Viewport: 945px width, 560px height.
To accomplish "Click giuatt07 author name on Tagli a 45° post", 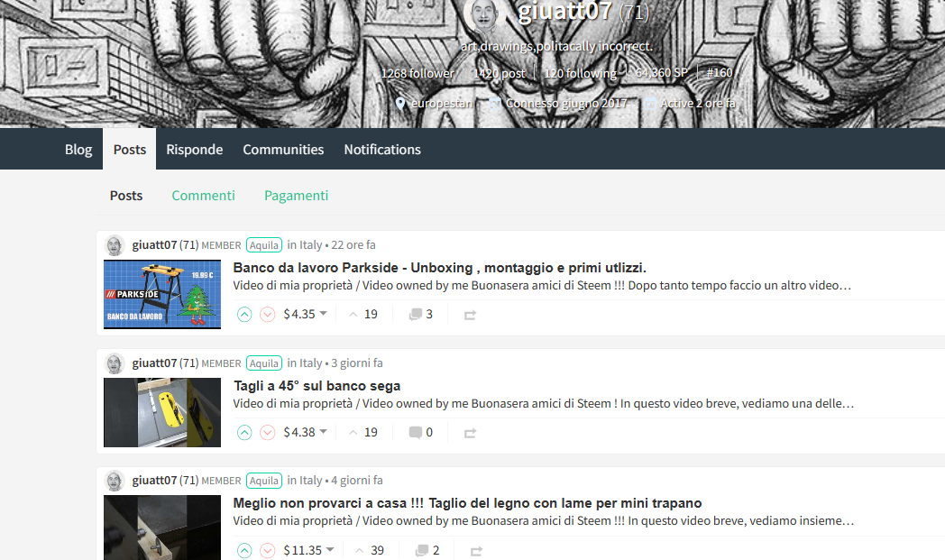I will point(154,363).
